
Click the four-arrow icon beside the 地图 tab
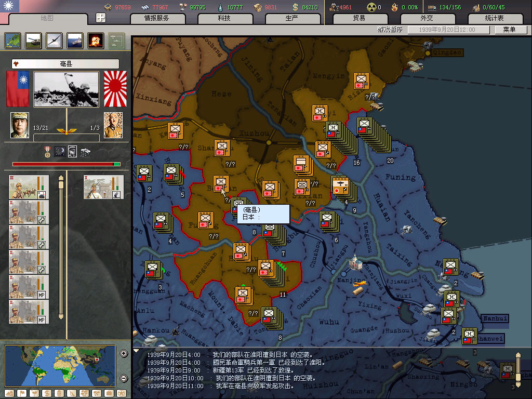(x=101, y=18)
